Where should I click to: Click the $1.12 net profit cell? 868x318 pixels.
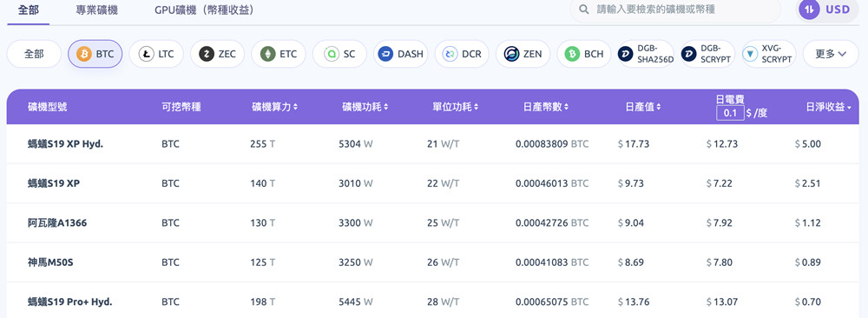click(x=807, y=222)
